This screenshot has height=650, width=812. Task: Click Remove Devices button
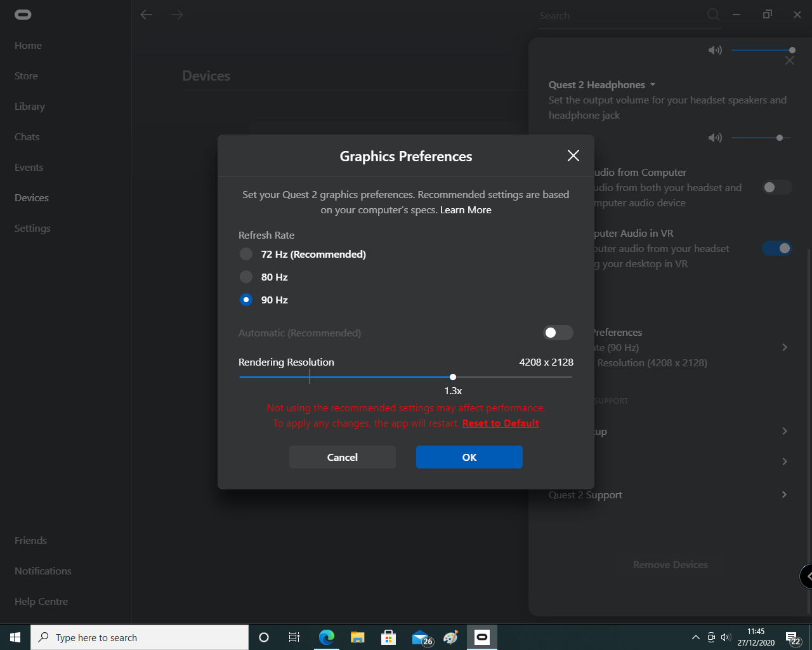click(671, 565)
